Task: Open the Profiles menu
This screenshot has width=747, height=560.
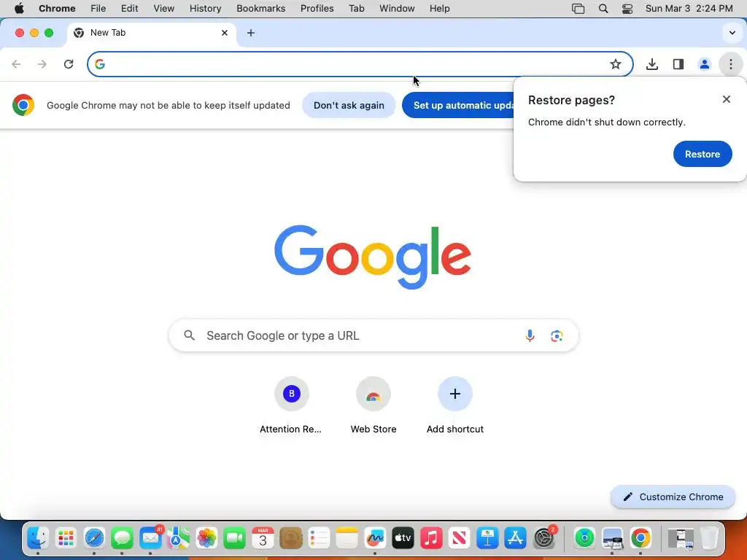Action: point(317,9)
